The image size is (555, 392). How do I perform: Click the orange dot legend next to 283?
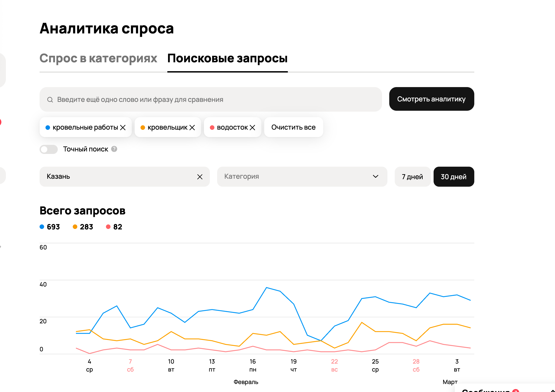click(75, 227)
